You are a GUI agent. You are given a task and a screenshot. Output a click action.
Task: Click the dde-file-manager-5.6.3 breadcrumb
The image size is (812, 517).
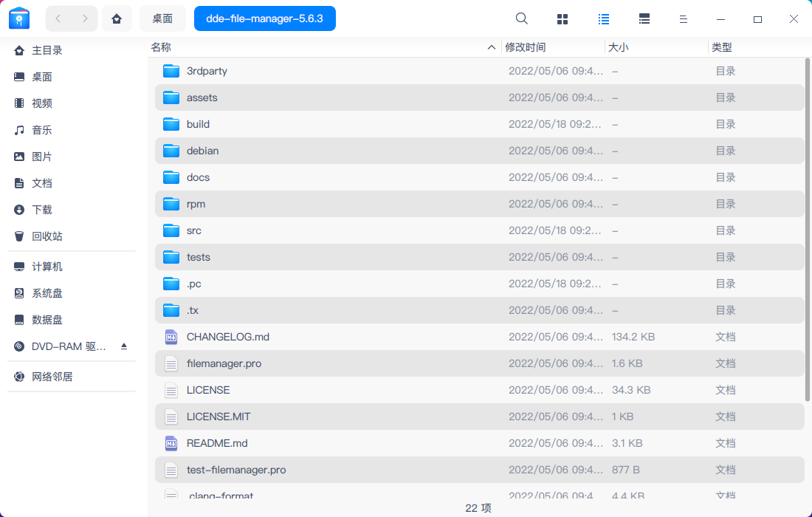tap(264, 18)
